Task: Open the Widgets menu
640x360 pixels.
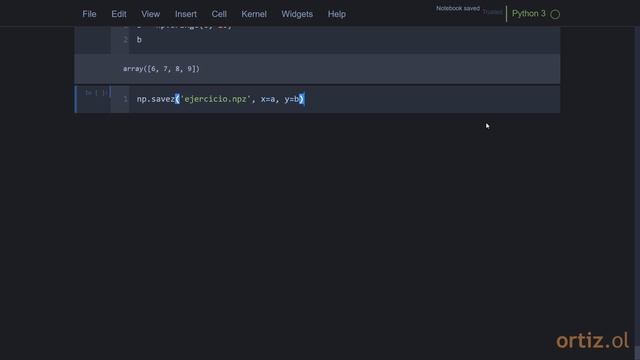Action: click(297, 14)
